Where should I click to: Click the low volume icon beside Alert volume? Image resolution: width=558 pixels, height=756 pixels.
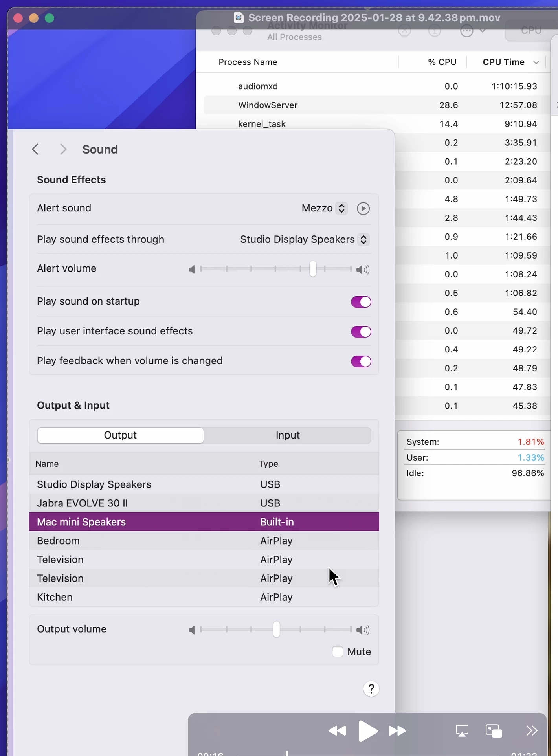pyautogui.click(x=192, y=269)
